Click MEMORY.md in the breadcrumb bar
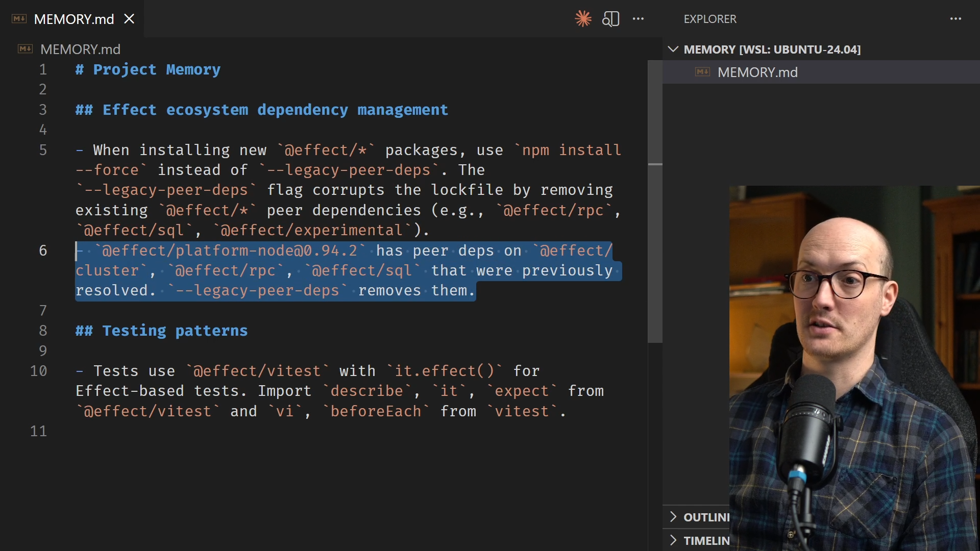The height and width of the screenshot is (551, 980). pos(80,49)
